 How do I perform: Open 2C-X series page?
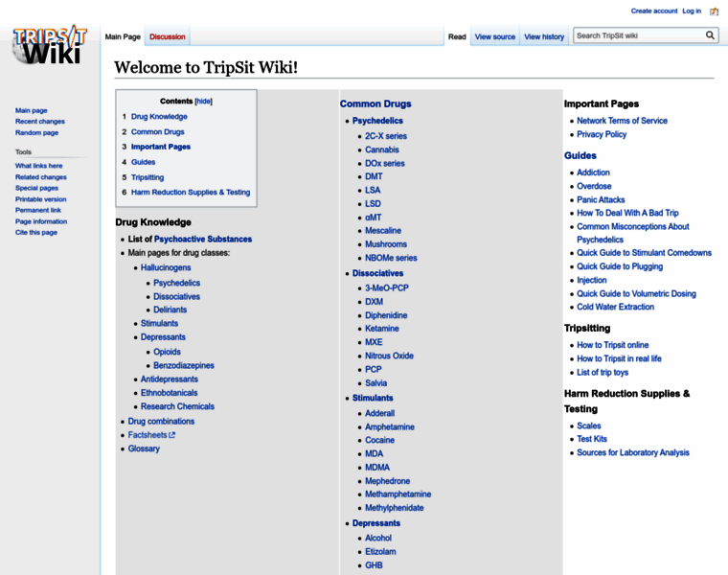[386, 136]
